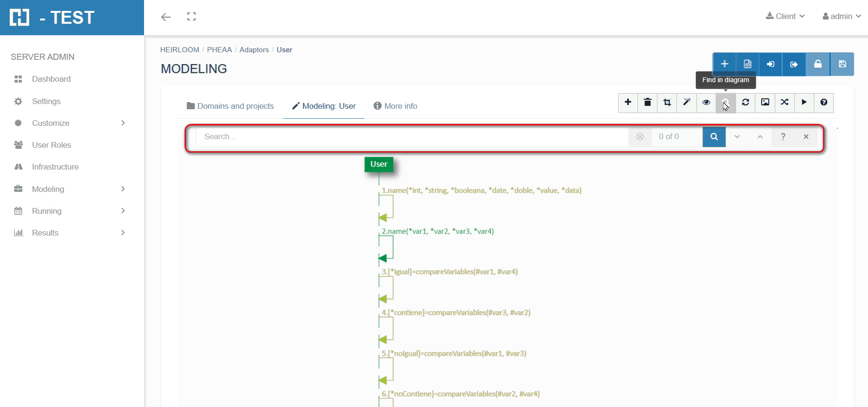Toggle the blue unlock padlock button

pos(818,64)
